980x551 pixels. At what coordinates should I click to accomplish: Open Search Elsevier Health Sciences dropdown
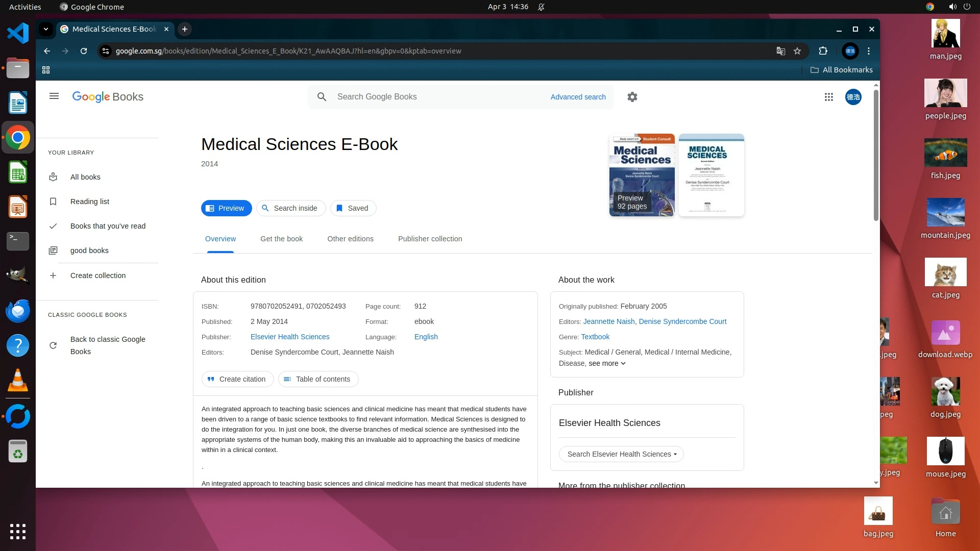coord(621,454)
